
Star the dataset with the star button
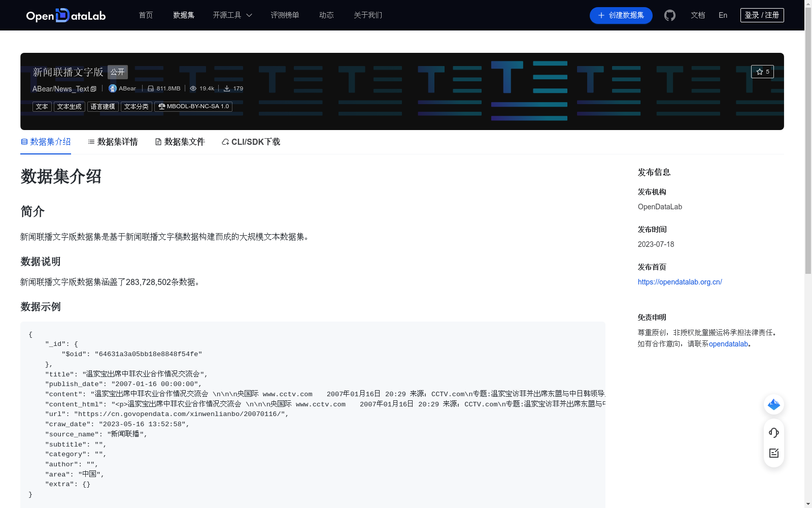762,72
